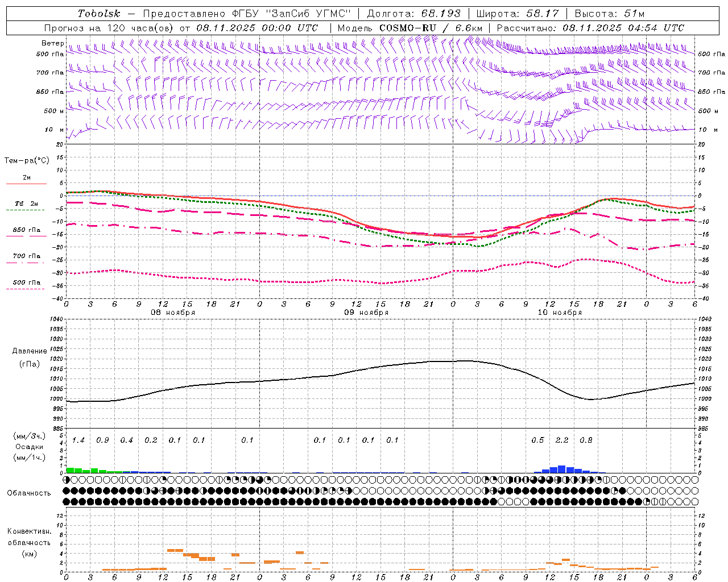Click the tallest blue precipitation bar under 2.2

pos(562,469)
